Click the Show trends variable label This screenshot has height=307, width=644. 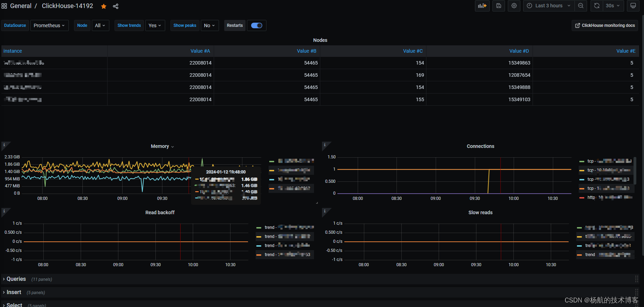(x=129, y=25)
